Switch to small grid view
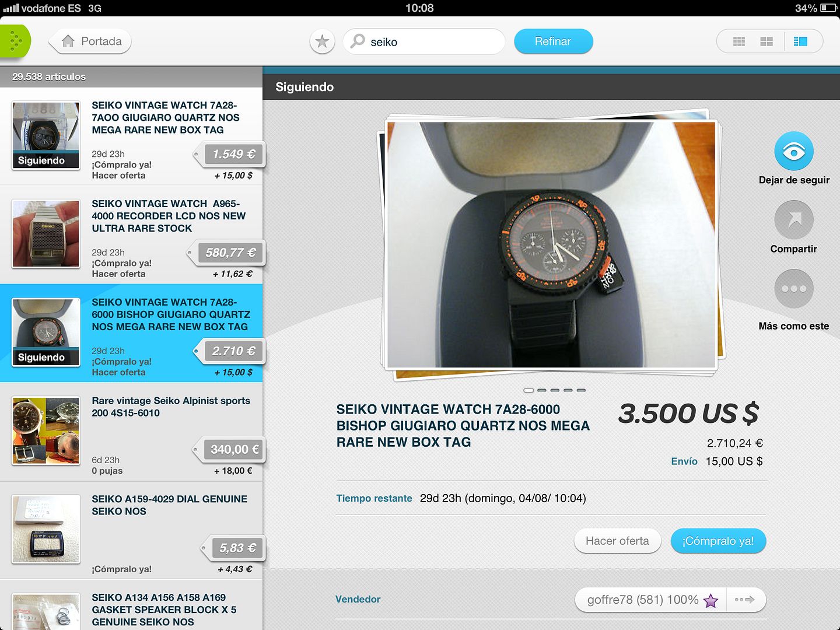The height and width of the screenshot is (630, 840). click(739, 41)
